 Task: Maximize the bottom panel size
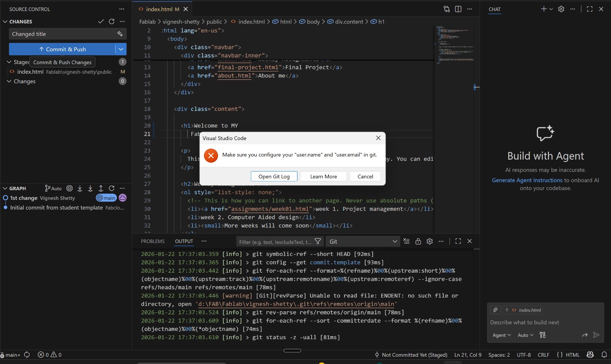pos(458,241)
